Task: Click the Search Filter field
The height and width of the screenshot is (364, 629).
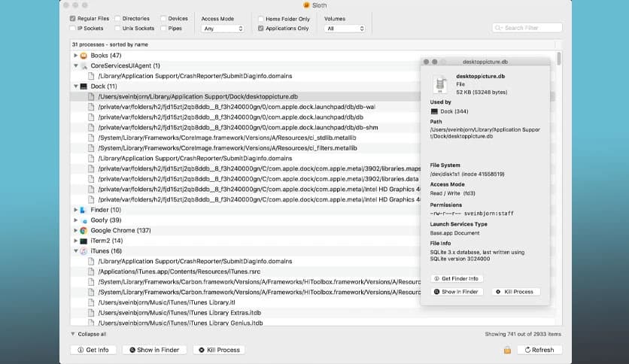Action: 527,28
